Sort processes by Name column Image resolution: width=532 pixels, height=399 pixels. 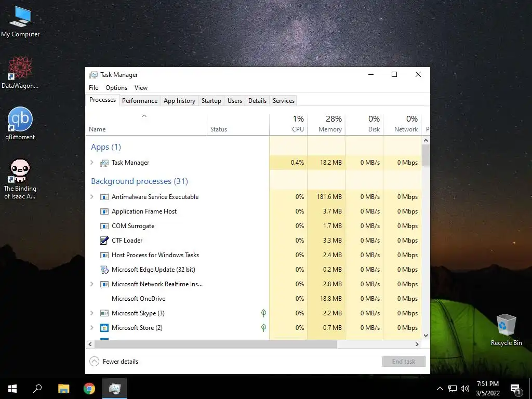(146, 125)
